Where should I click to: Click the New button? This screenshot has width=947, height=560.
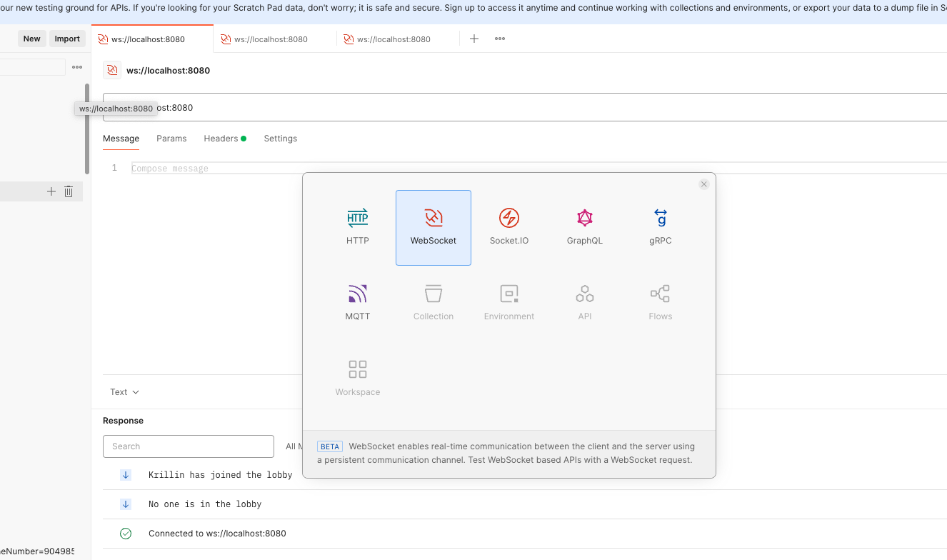(x=32, y=39)
